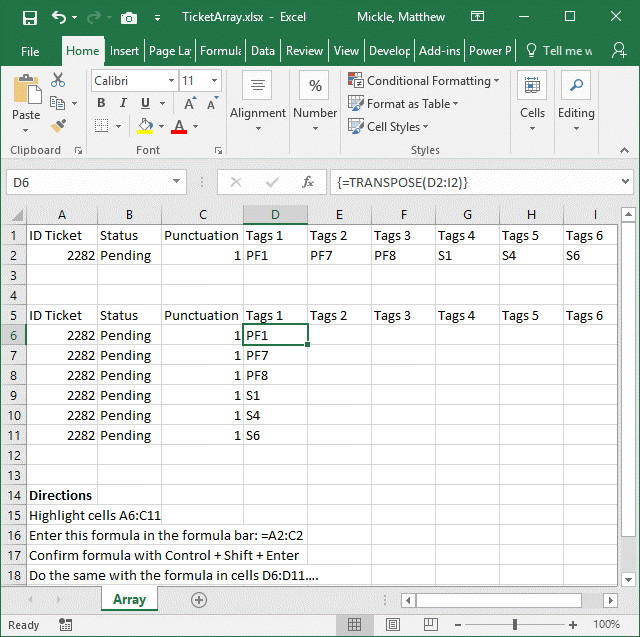The width and height of the screenshot is (640, 637).
Task: Open the File menu
Action: coord(30,51)
